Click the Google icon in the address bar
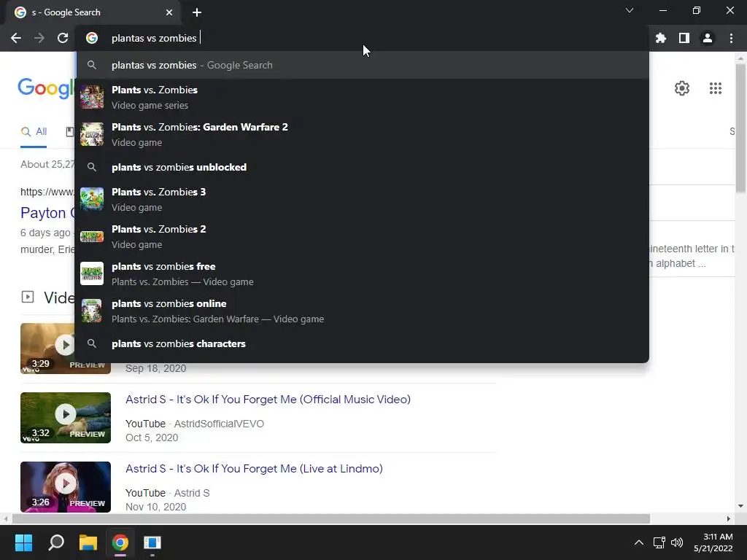 pyautogui.click(x=92, y=38)
